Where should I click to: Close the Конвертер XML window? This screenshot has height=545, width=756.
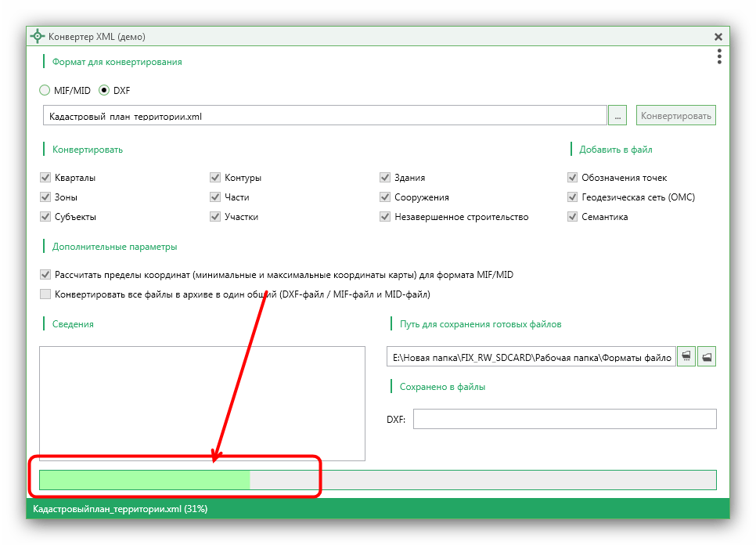pos(718,37)
